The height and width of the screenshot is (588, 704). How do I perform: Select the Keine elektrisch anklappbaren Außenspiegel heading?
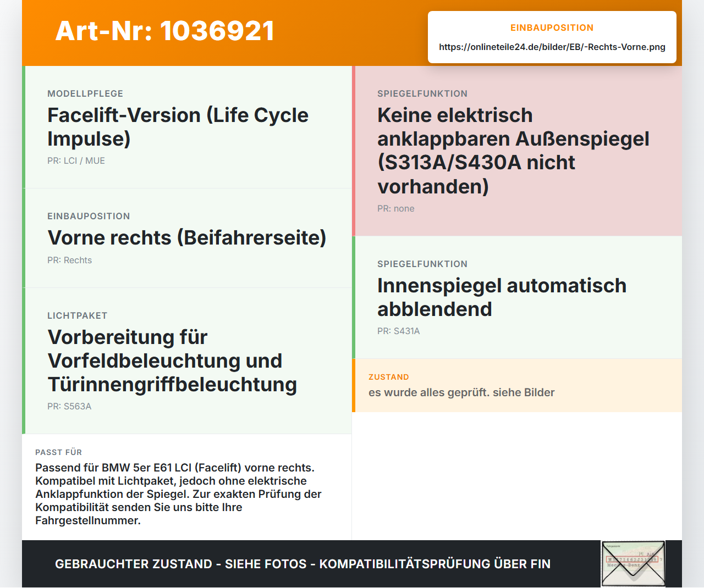513,151
